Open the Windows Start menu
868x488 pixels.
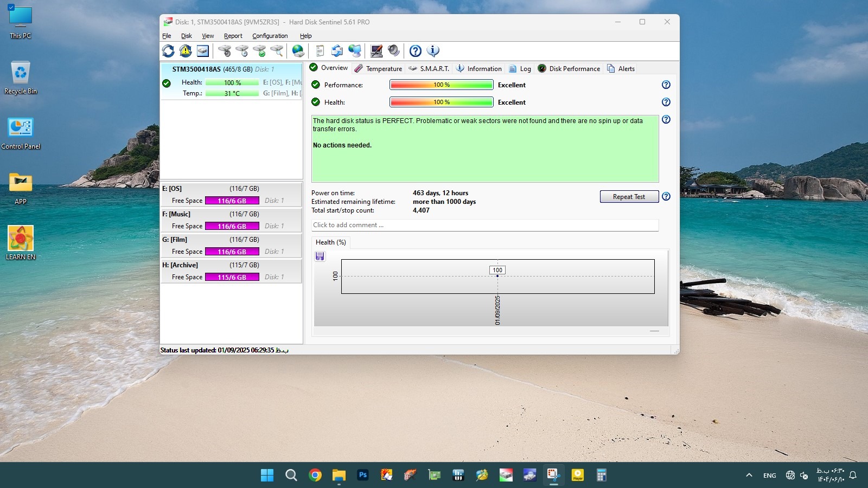[267, 476]
